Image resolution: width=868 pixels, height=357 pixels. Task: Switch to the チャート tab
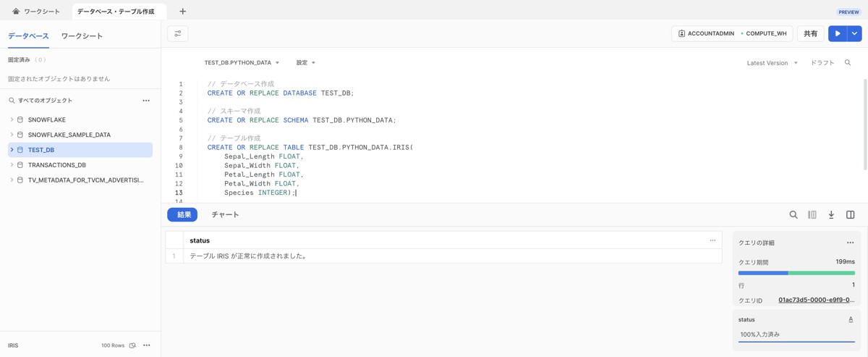[225, 215]
